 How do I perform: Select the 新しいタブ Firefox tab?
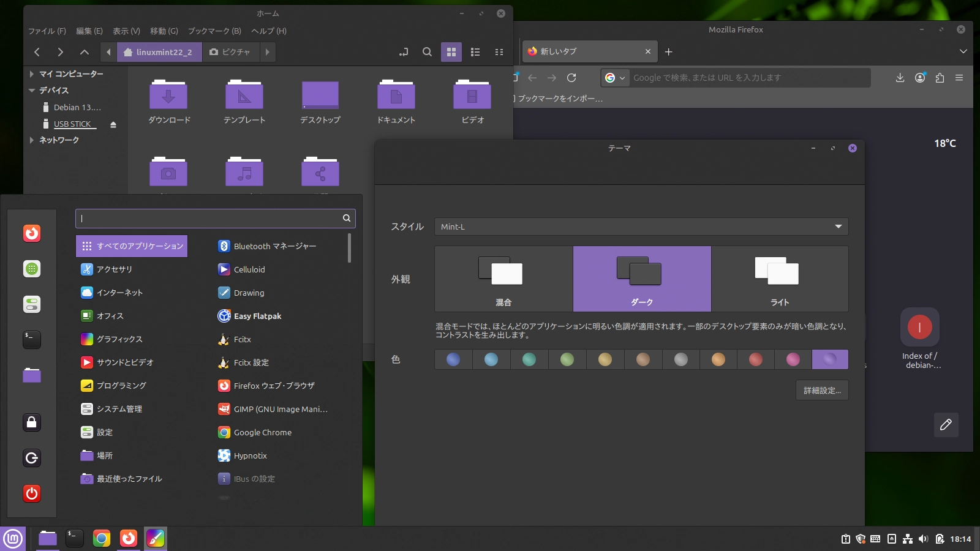pyautogui.click(x=589, y=51)
